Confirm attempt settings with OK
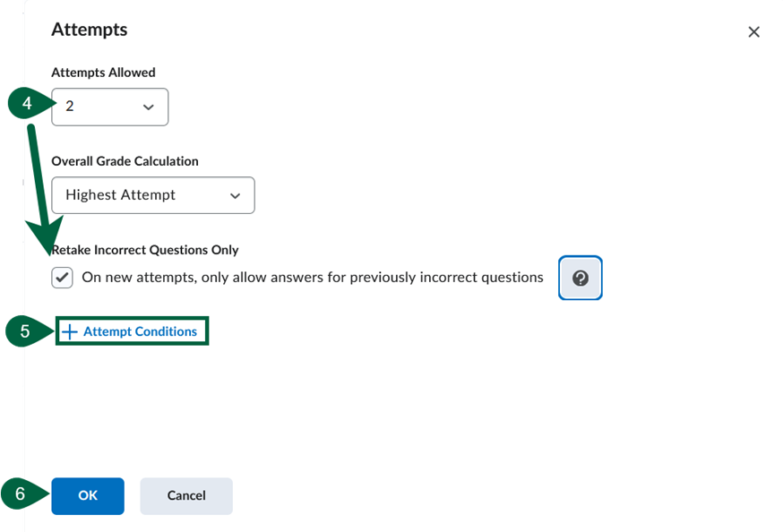783x532 pixels. (87, 495)
